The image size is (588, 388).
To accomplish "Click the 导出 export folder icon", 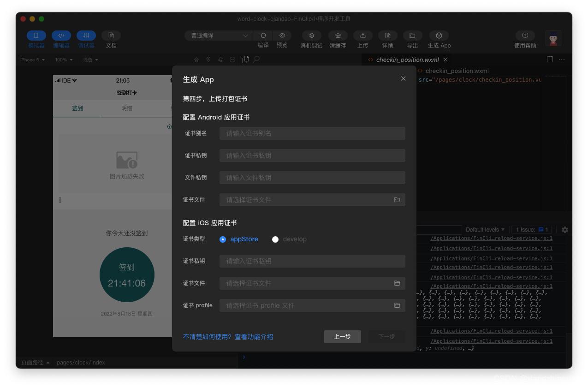I will tap(413, 36).
